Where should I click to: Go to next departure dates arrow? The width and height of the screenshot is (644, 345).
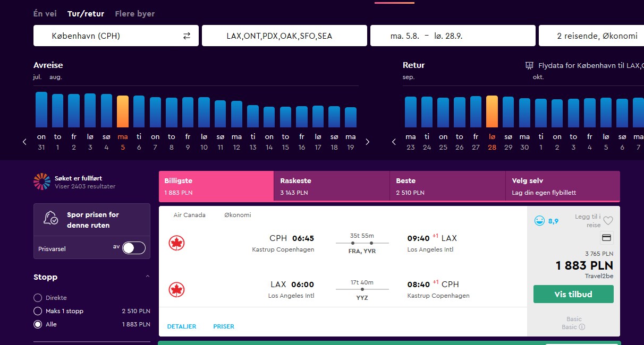367,142
